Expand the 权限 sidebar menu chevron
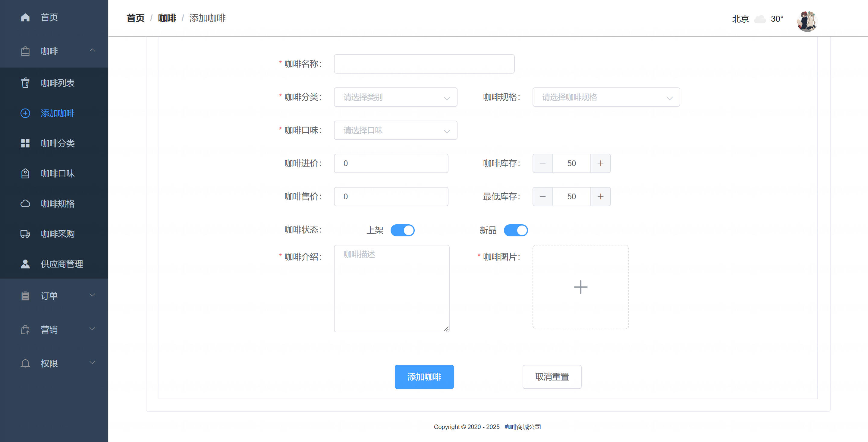The width and height of the screenshot is (868, 442). pos(92,362)
